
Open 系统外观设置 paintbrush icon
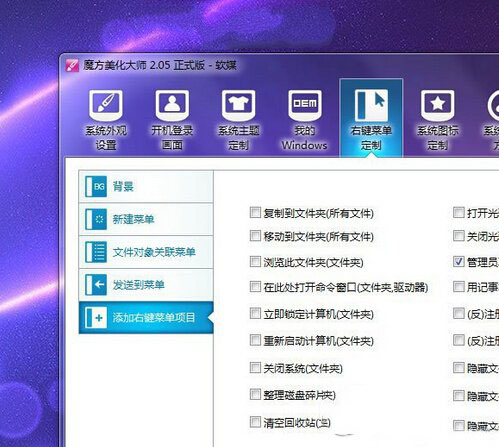[106, 104]
